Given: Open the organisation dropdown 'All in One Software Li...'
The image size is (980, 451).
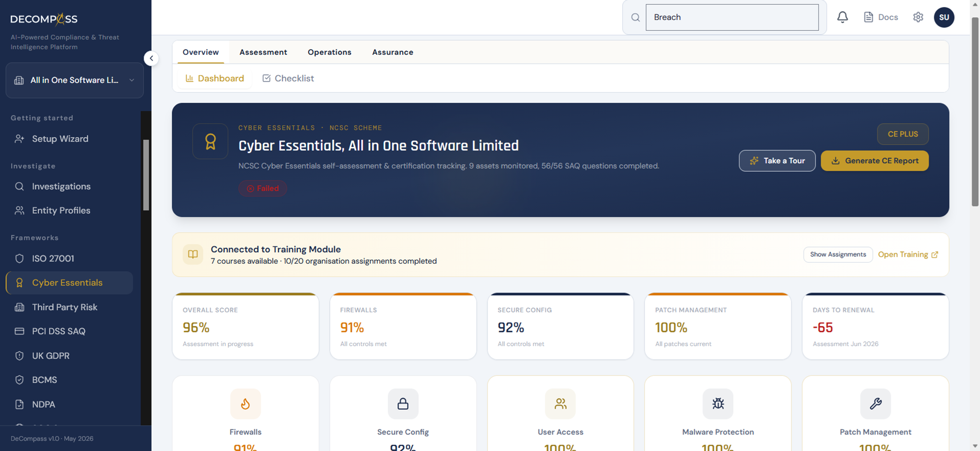Looking at the screenshot, I should 74,80.
